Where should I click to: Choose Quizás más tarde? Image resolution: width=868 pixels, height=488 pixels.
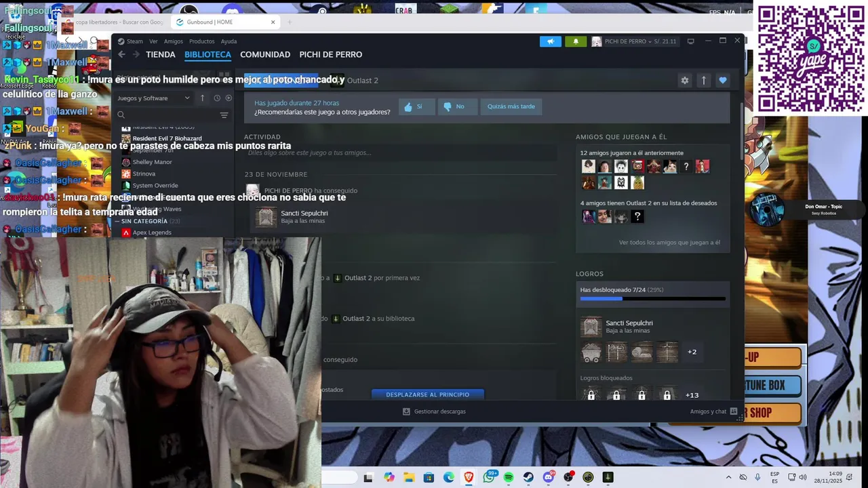pos(511,106)
